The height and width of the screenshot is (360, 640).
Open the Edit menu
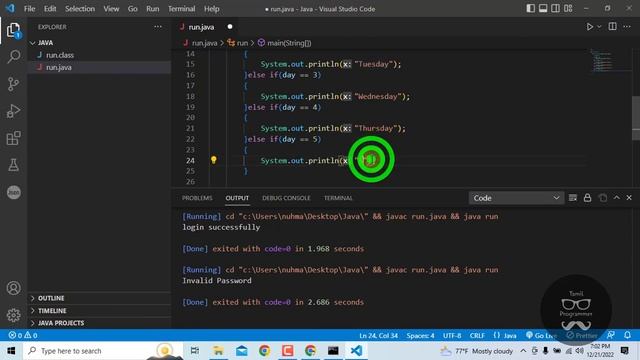pyautogui.click(x=50, y=9)
